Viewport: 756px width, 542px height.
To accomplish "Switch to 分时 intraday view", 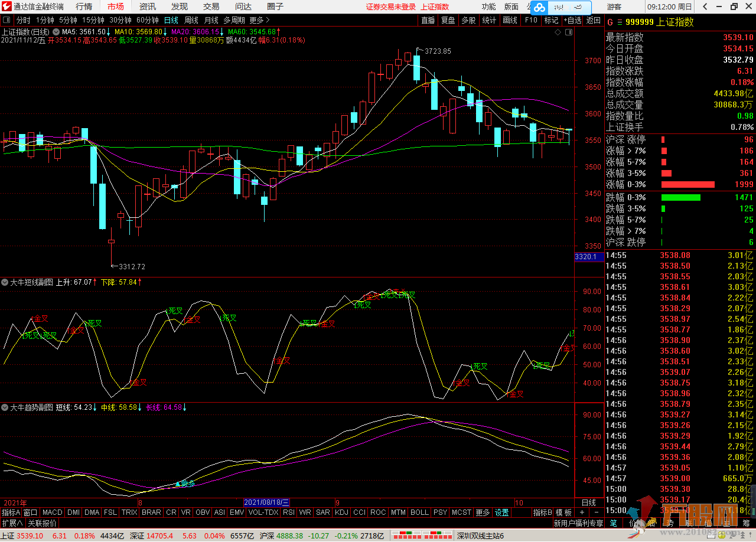I will click(23, 20).
